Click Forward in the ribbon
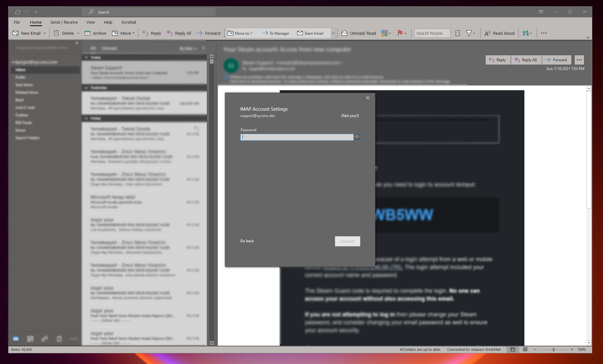603x364 pixels. click(x=209, y=33)
